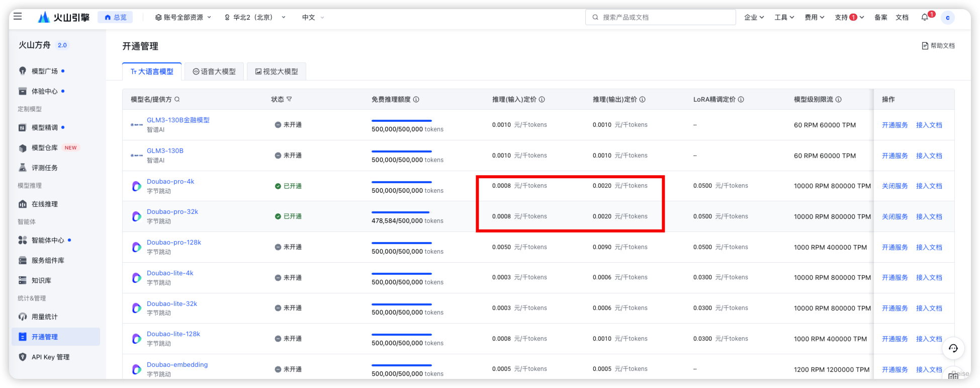Click the Doubao-pro-32k free quota progress bar

pos(402,212)
